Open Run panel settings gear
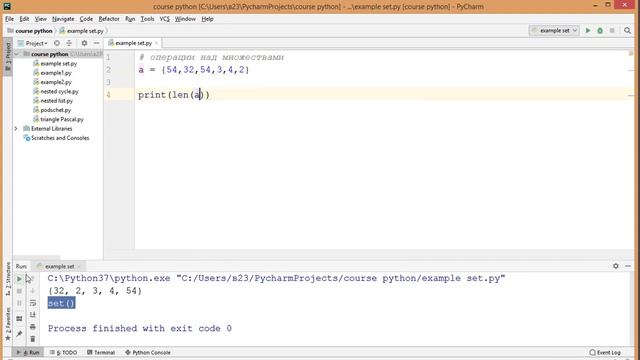 (616, 266)
